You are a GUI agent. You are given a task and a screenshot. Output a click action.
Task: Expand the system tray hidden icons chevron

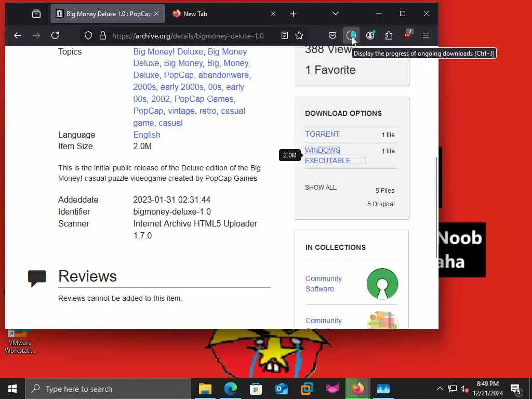440,389
